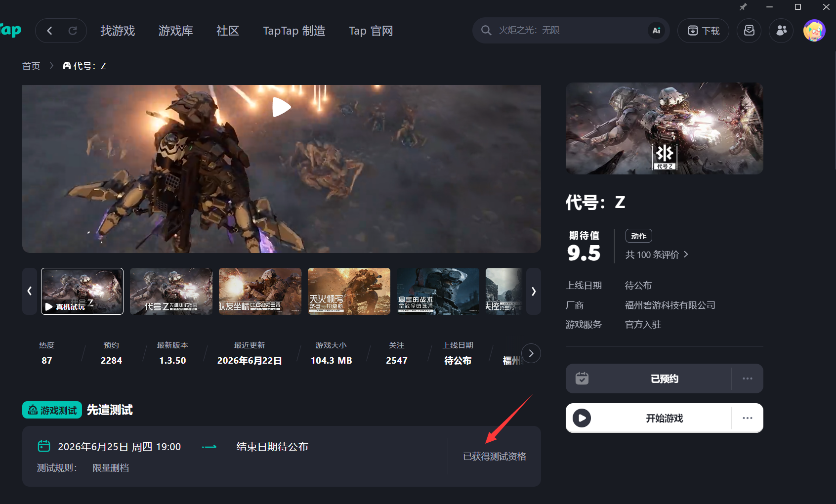Select the 真机试玩 video thumbnail

[x=82, y=291]
